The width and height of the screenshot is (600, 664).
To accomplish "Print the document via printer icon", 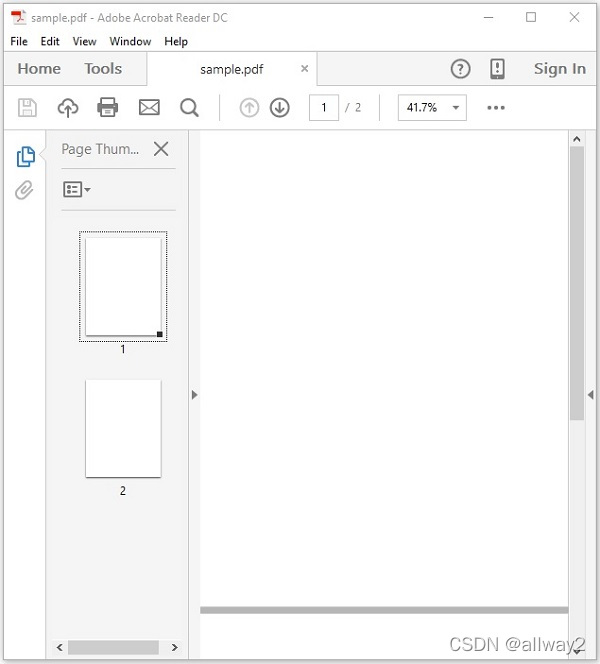I will 108,107.
